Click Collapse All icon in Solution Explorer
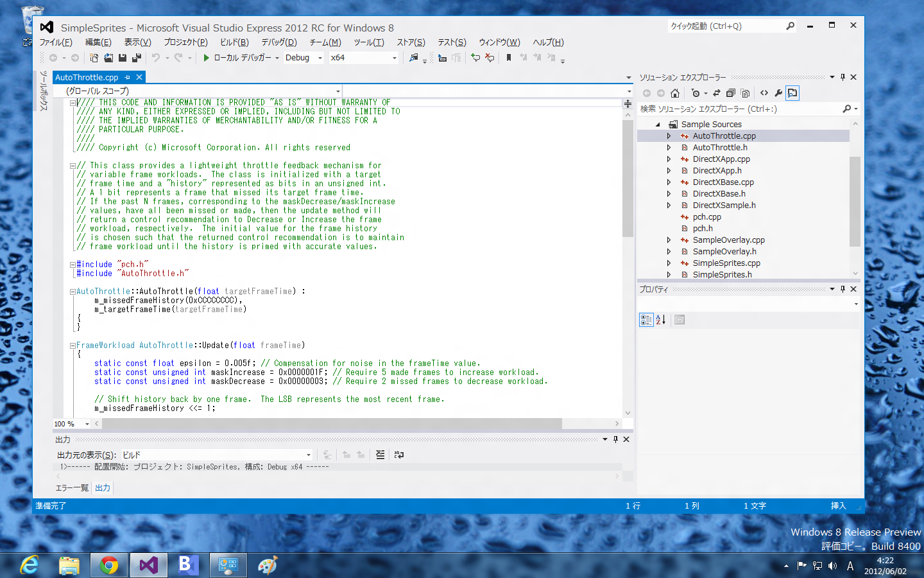This screenshot has width=924, height=578. coord(730,93)
